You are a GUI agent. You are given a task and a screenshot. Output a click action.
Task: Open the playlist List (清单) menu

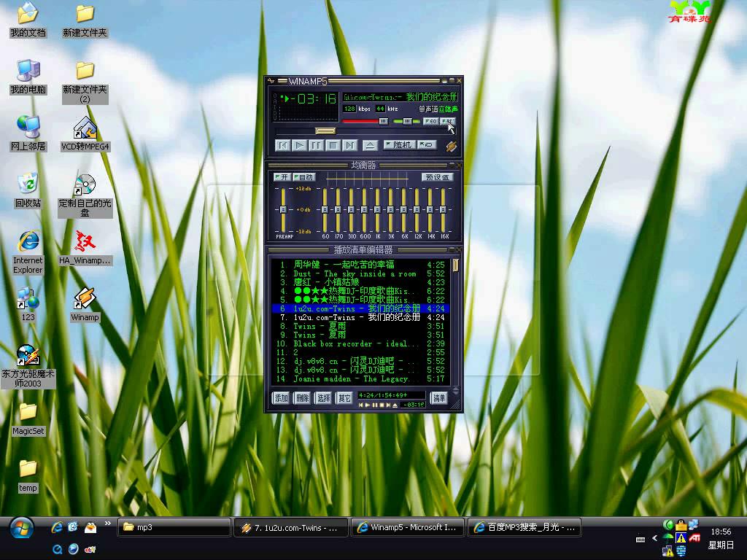438,398
